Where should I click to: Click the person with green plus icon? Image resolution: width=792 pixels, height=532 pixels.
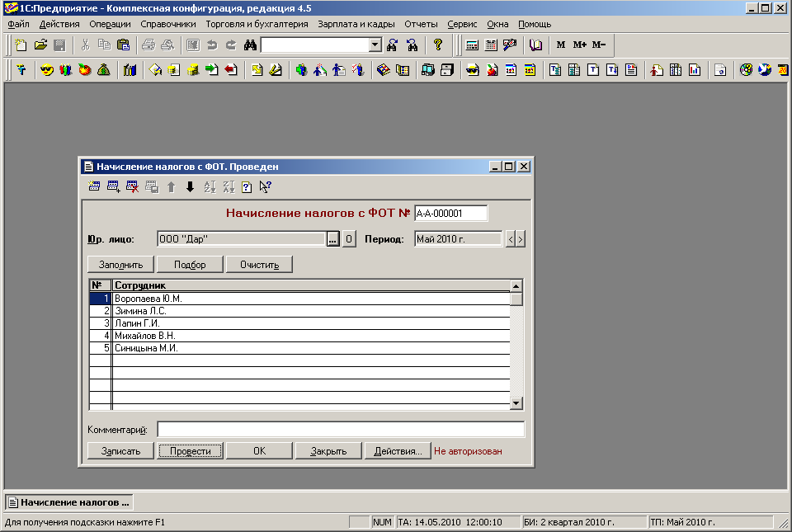302,70
